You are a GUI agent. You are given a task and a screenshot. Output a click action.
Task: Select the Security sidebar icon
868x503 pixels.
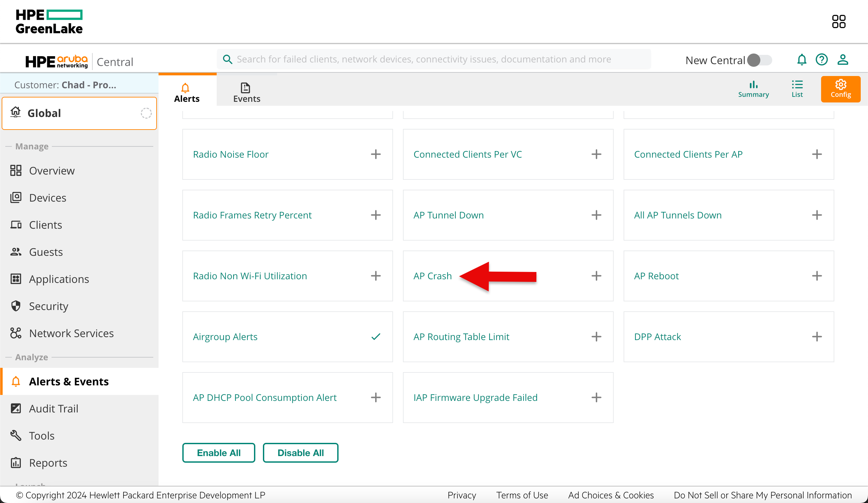click(x=16, y=306)
